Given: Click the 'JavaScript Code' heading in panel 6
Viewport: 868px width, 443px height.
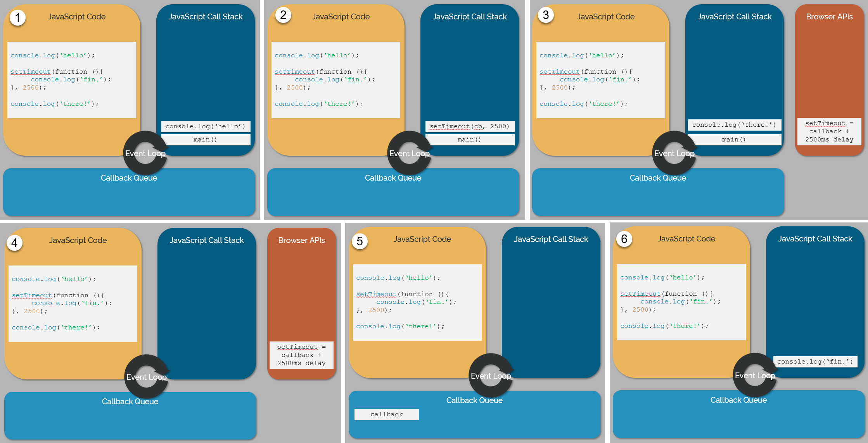Looking at the screenshot, I should click(x=686, y=239).
